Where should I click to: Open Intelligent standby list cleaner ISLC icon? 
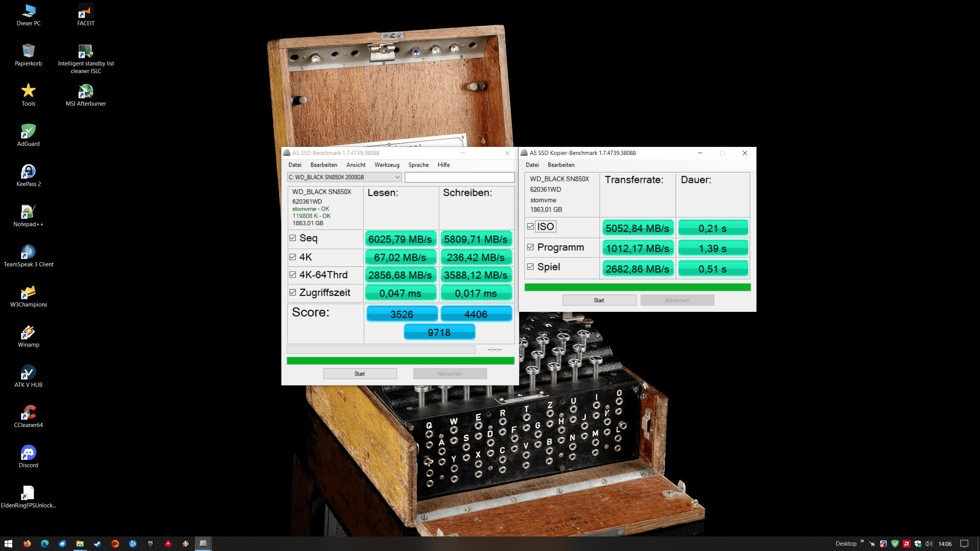pyautogui.click(x=86, y=52)
